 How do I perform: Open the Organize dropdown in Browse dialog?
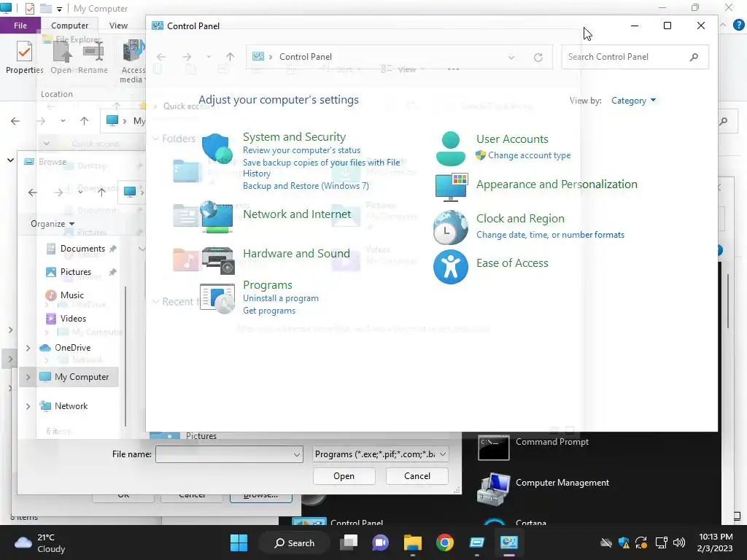(53, 224)
